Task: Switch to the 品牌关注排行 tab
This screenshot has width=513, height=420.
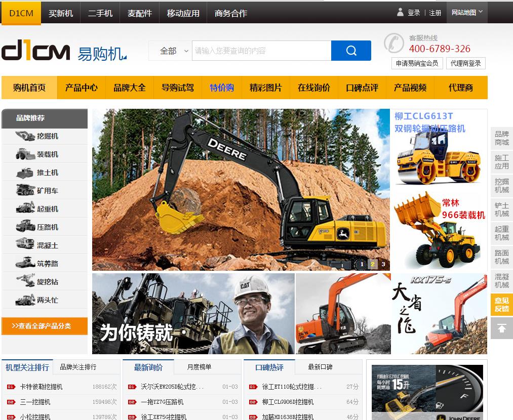Action: [x=78, y=367]
